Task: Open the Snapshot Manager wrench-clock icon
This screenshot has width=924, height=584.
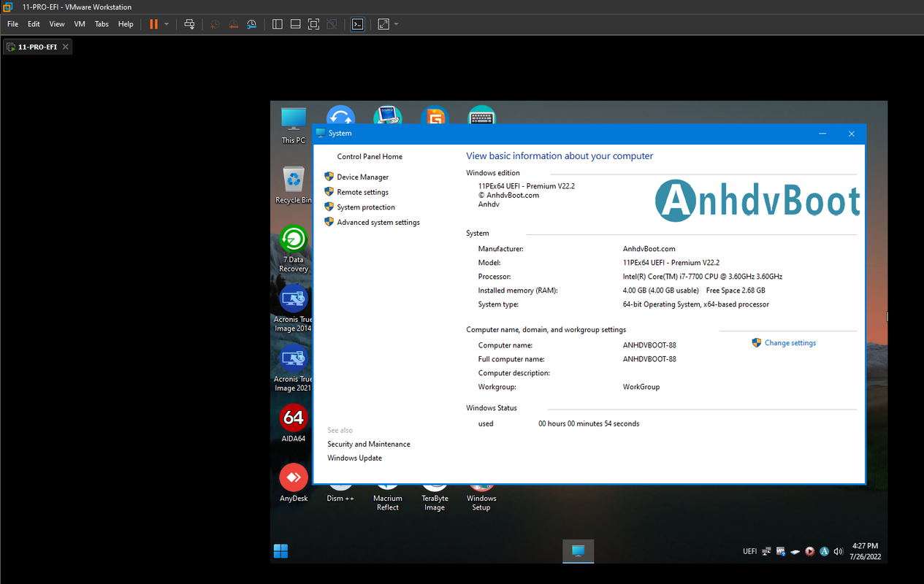Action: click(x=251, y=24)
